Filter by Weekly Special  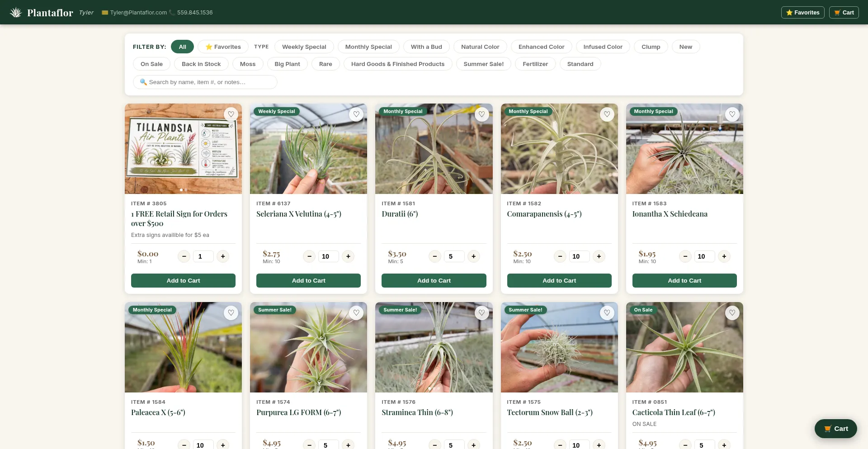pyautogui.click(x=304, y=47)
